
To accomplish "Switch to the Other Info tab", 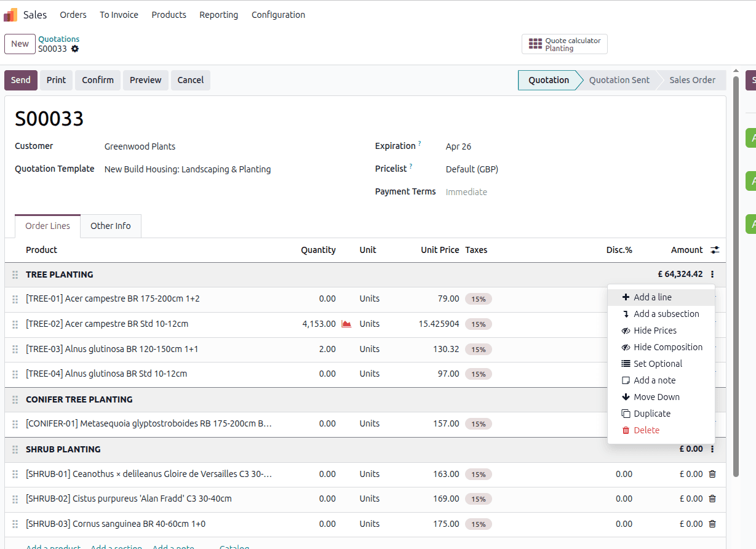I will pos(111,226).
